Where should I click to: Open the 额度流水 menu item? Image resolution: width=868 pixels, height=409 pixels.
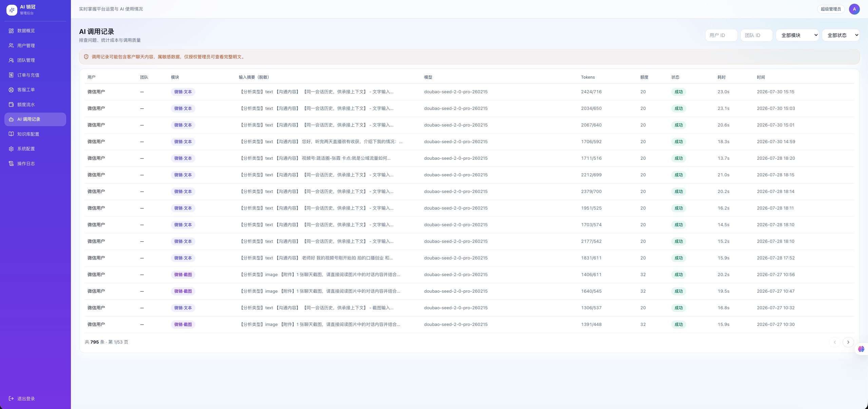[x=35, y=104]
